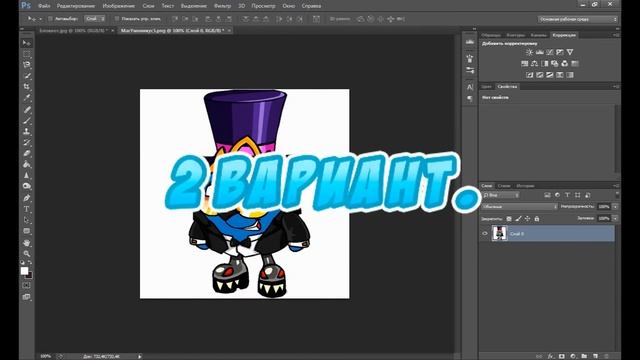Image resolution: width=640 pixels, height=360 pixels.
Task: Open the collapsed Paragraph panel icon
Action: (x=470, y=98)
